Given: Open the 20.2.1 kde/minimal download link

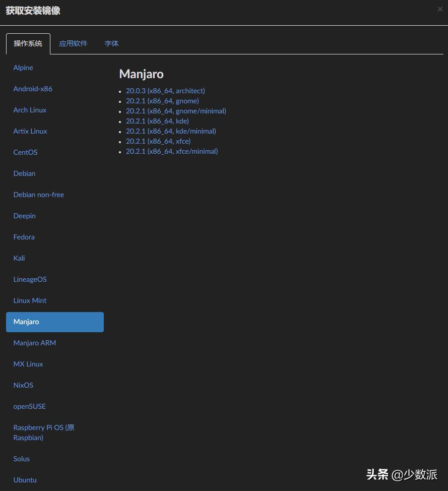Looking at the screenshot, I should (171, 131).
